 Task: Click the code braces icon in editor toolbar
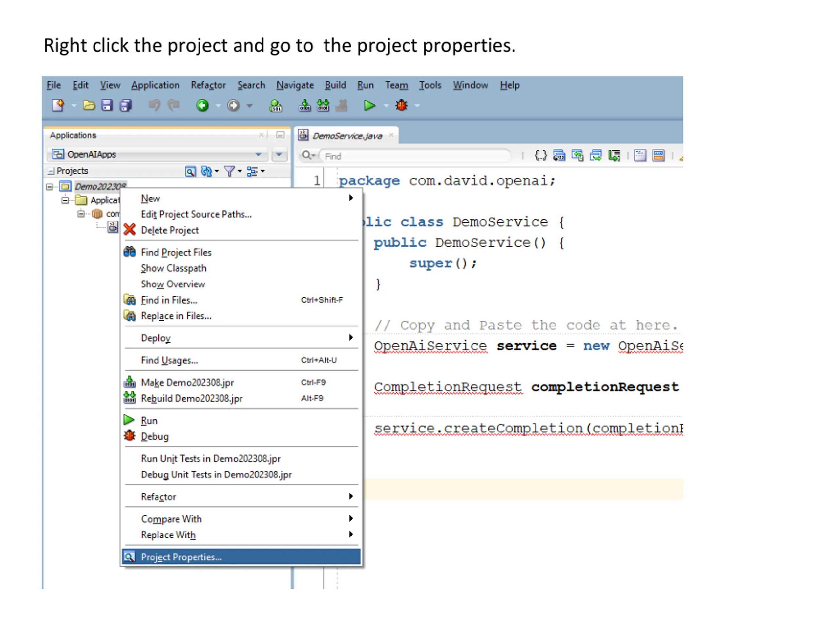540,155
